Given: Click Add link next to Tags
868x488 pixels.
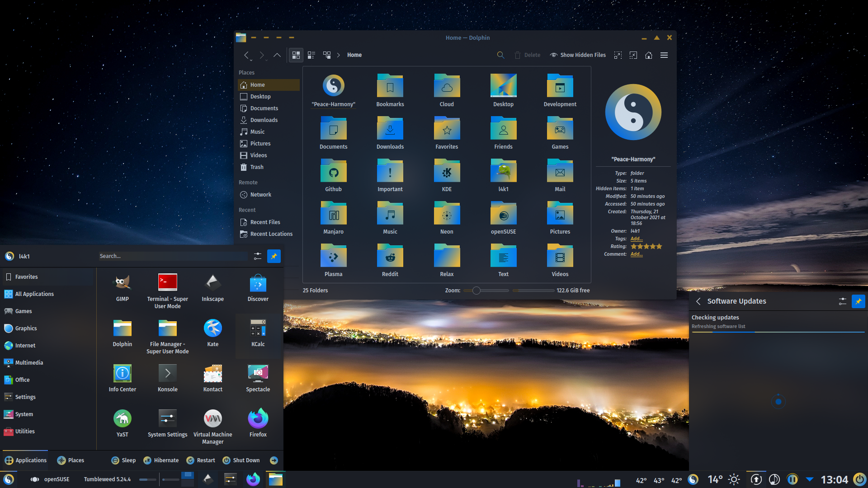Looking at the screenshot, I should (637, 239).
